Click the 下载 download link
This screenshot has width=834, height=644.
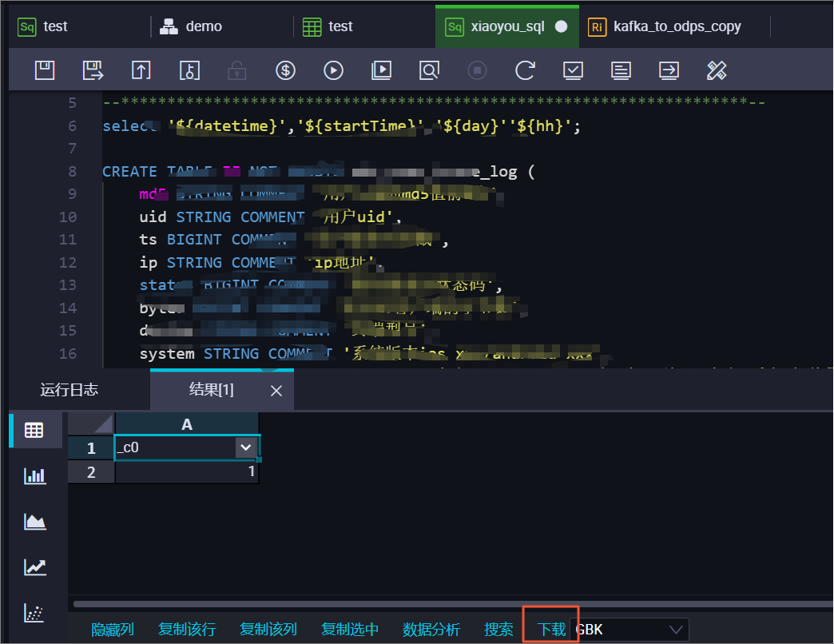[551, 630]
